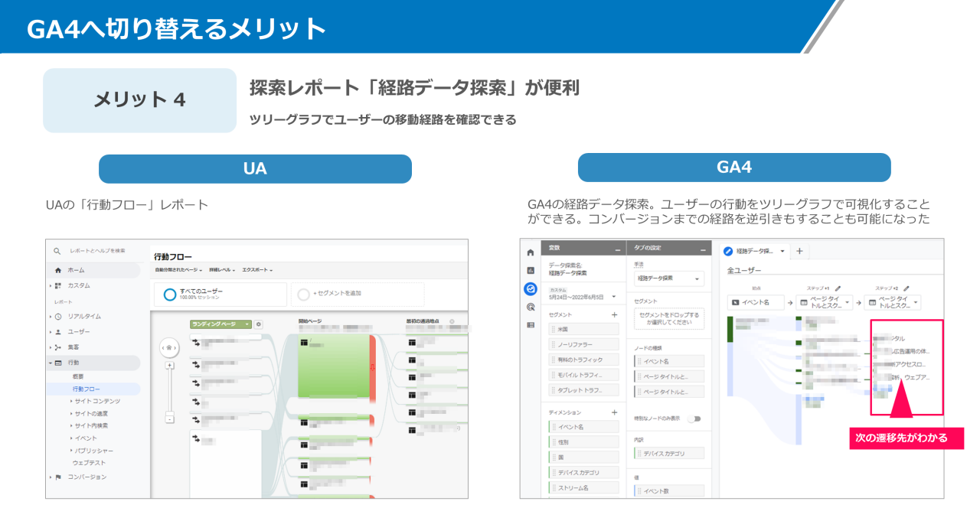Click the edit pencil next to ステップ+1
The height and width of the screenshot is (521, 980).
(838, 288)
